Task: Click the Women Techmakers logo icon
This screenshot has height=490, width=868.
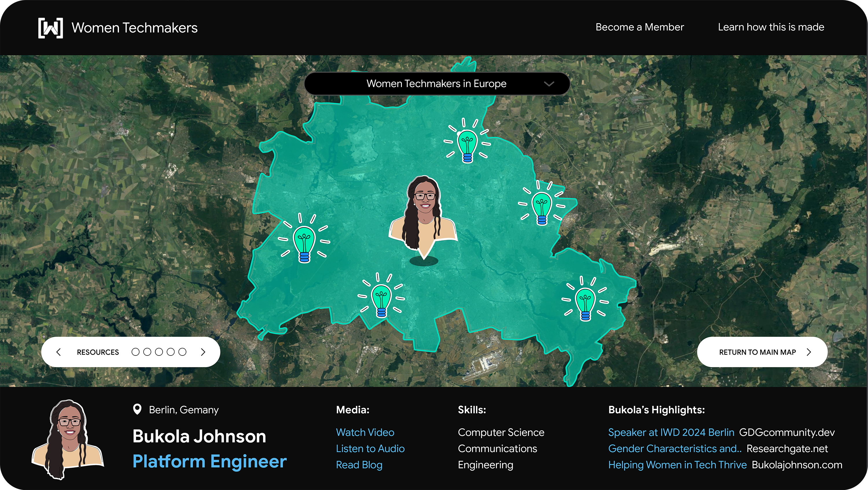Action: click(51, 28)
